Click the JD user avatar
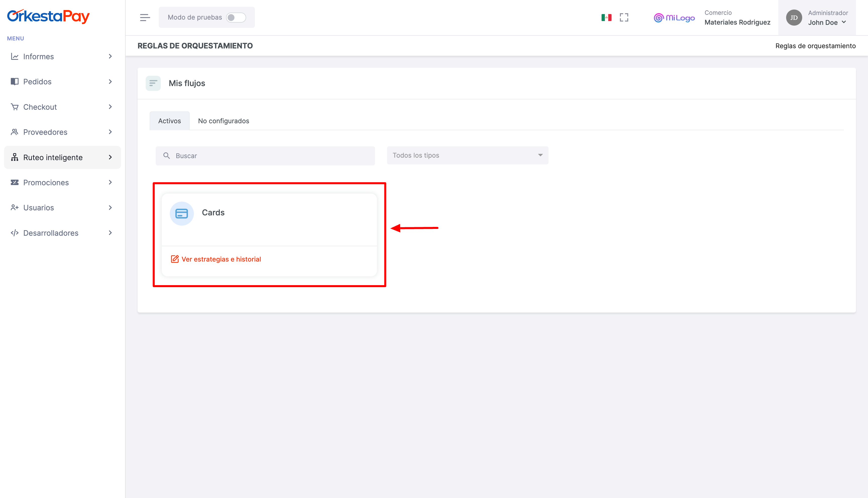 [794, 17]
